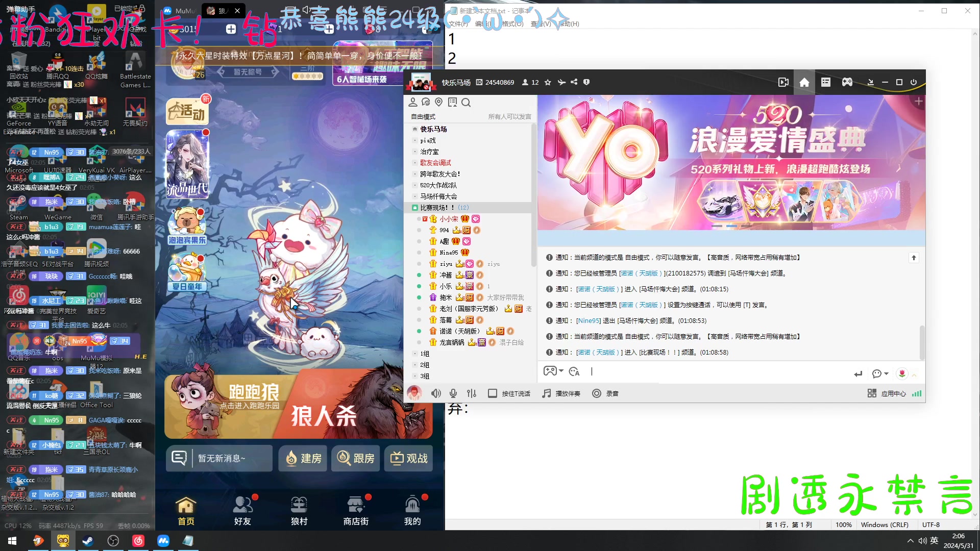Start recording with the 录音 button
This screenshot has width=980, height=551.
tap(605, 393)
